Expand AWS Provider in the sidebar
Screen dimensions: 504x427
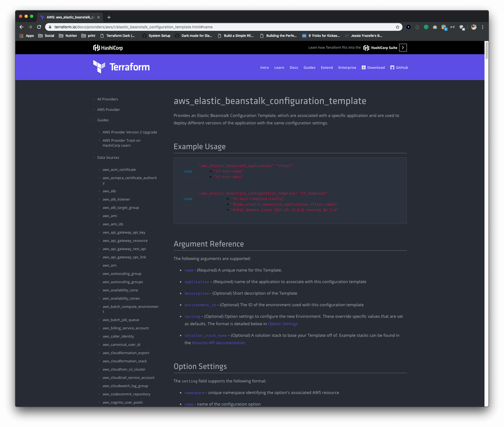pos(108,110)
